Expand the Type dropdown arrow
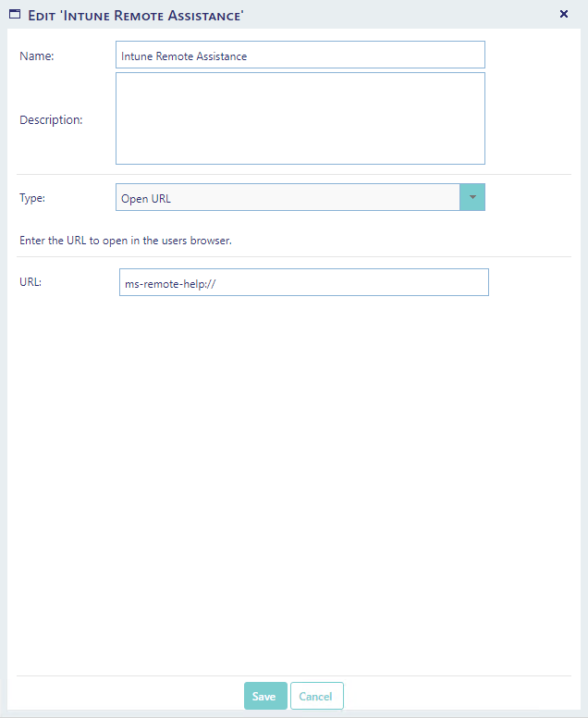The width and height of the screenshot is (588, 718). coord(472,198)
